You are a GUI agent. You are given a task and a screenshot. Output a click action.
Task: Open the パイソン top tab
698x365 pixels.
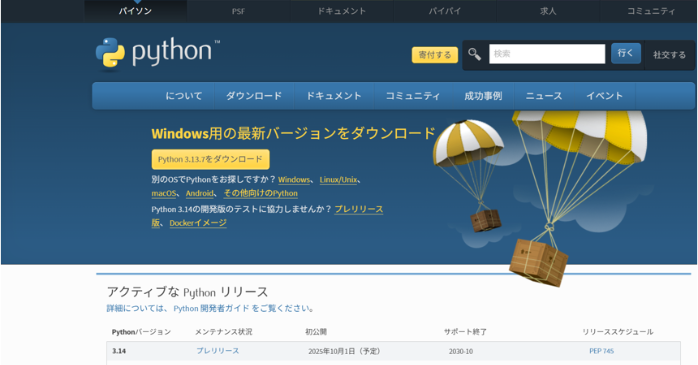coord(135,11)
